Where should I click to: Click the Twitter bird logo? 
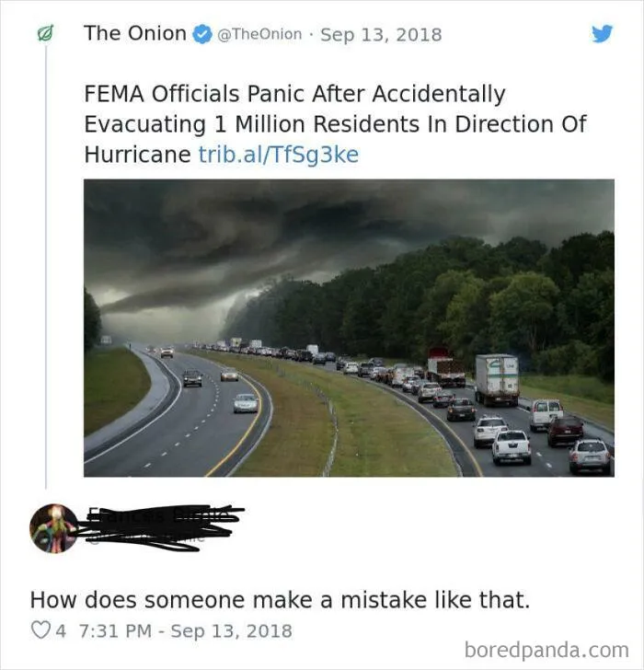click(603, 34)
